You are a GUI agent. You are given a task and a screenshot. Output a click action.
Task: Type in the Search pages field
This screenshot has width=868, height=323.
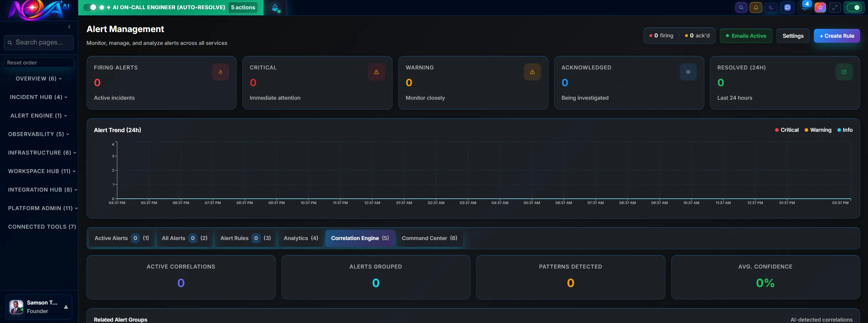pyautogui.click(x=39, y=42)
